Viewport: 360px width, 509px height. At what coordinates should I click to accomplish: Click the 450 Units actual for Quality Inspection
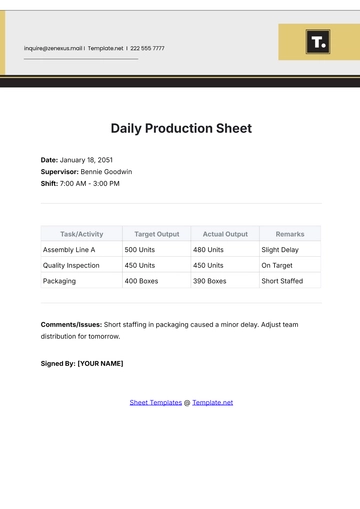pos(225,265)
